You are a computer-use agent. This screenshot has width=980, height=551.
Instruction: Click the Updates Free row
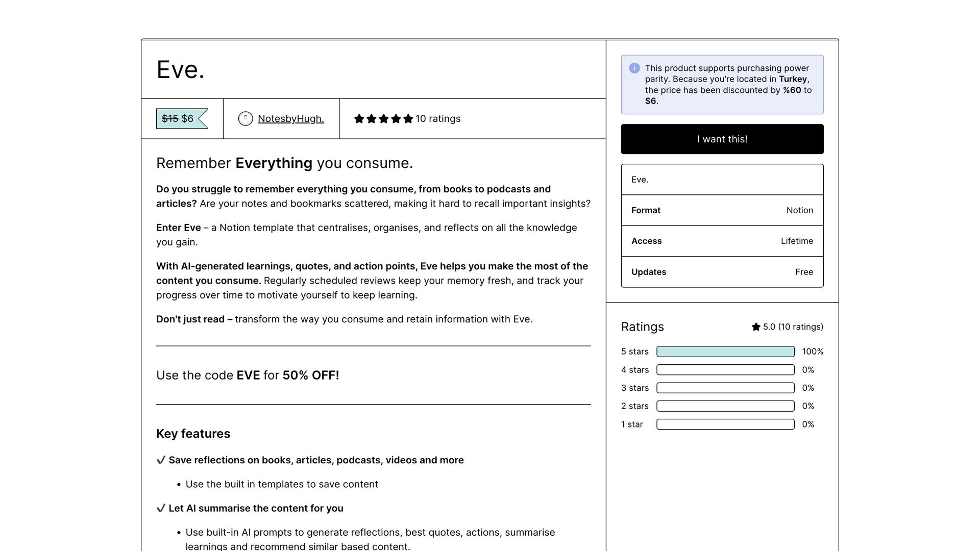[x=722, y=272]
